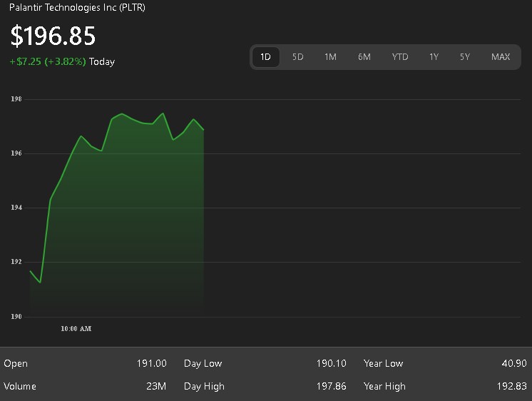532x401 pixels.
Task: Select the Day High value 197.86
Action: 331,387
